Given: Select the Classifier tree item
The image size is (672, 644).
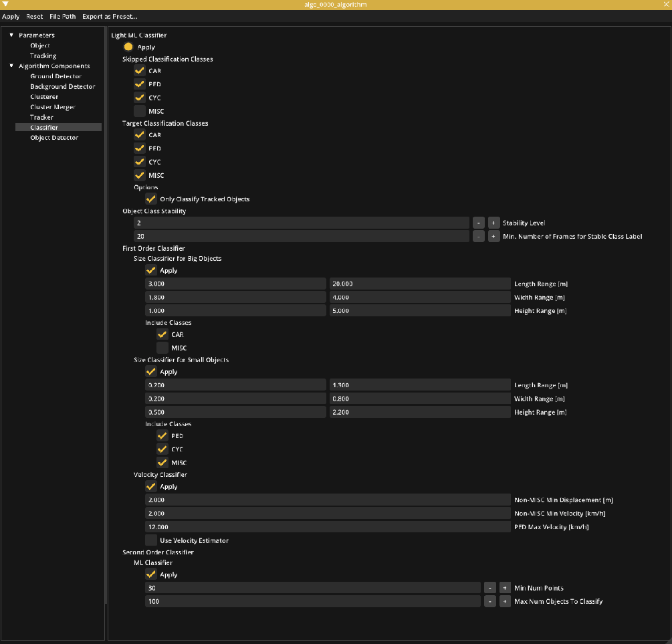Looking at the screenshot, I should point(58,127).
